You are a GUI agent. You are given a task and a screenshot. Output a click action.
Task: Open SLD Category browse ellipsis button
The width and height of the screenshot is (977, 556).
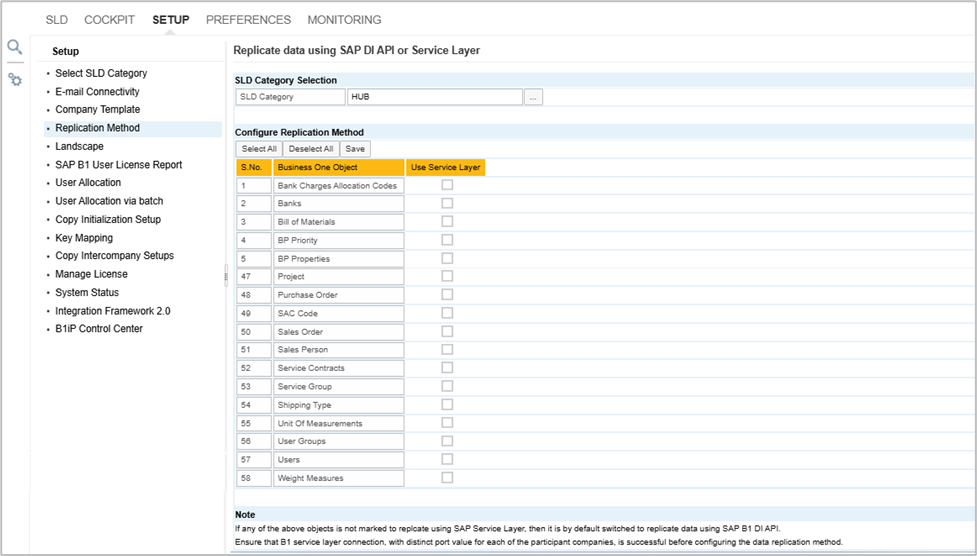(534, 97)
